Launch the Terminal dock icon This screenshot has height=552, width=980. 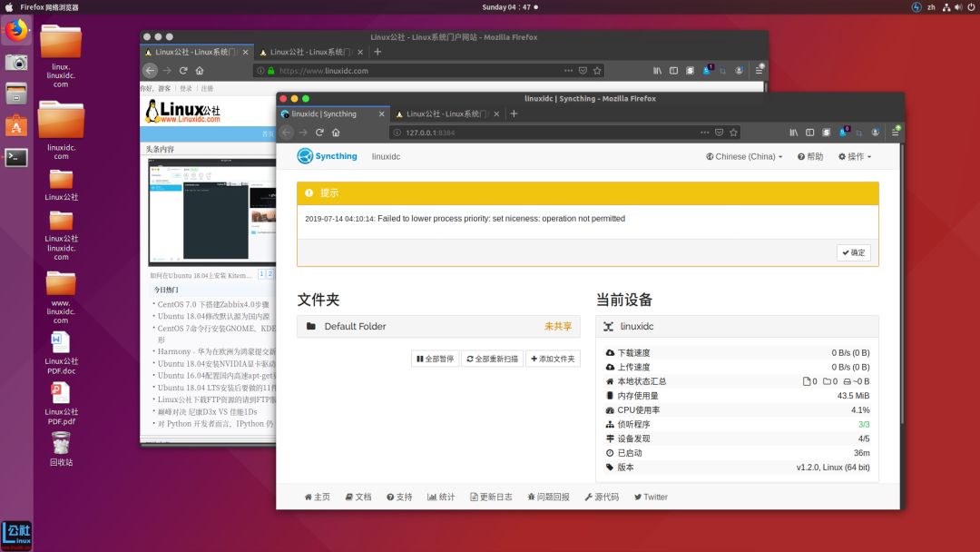(16, 157)
